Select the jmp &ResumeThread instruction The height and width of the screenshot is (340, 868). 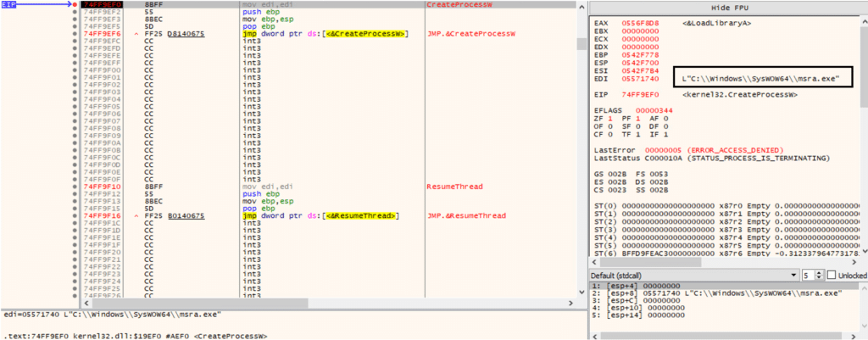321,215
